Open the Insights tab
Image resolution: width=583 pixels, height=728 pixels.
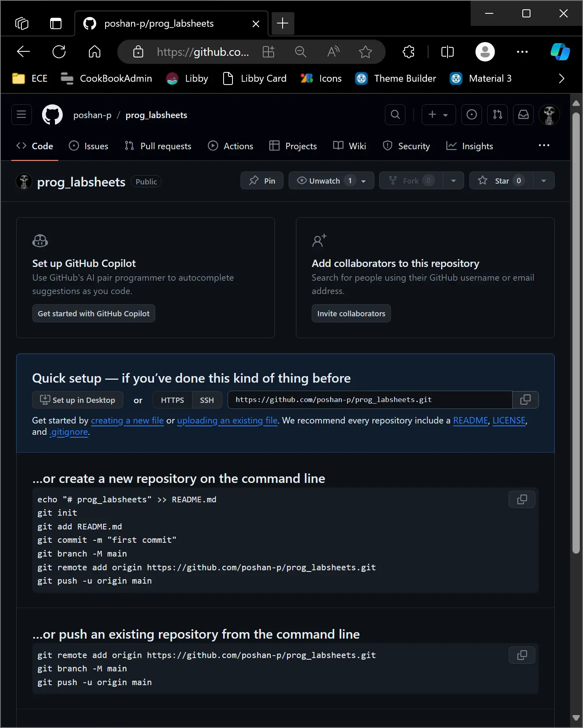click(x=470, y=146)
